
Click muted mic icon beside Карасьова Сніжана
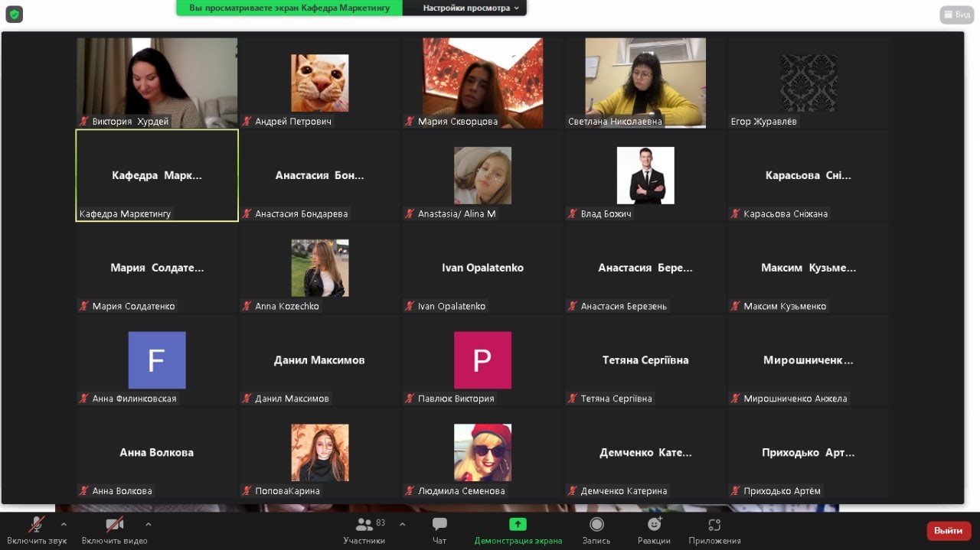(736, 214)
